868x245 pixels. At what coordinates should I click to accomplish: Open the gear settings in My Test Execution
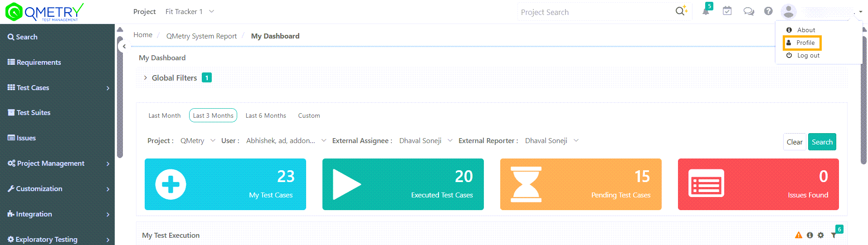point(821,235)
